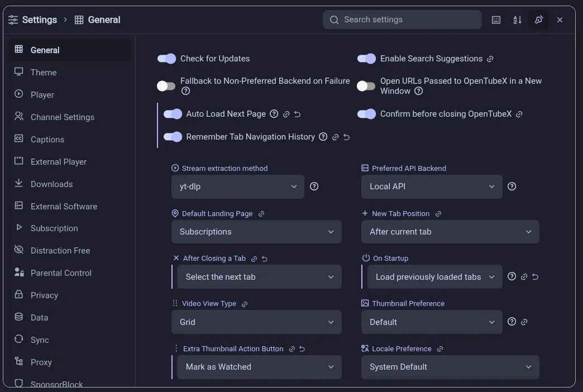Open On Startup dropdown
The height and width of the screenshot is (392, 583).
coord(434,277)
